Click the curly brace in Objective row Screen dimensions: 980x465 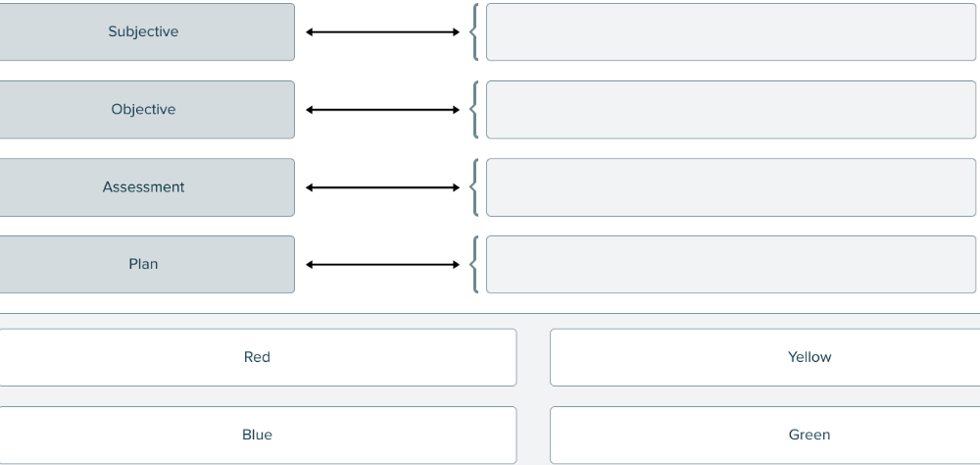pos(475,110)
